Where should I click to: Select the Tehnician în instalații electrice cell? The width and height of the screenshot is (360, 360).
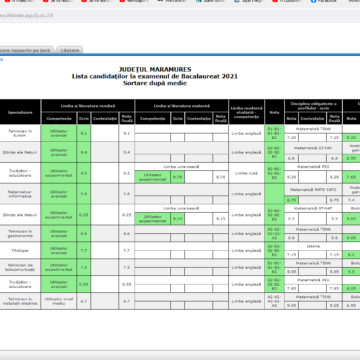[x=20, y=301]
